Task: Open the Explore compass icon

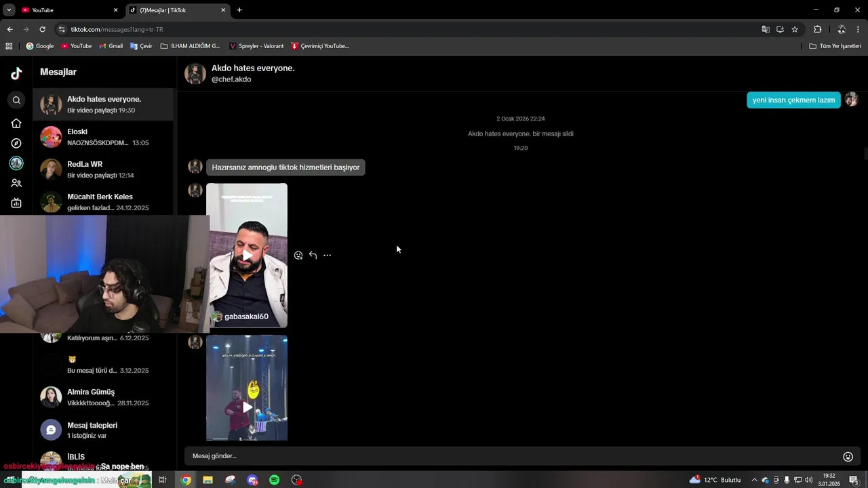Action: 16,143
